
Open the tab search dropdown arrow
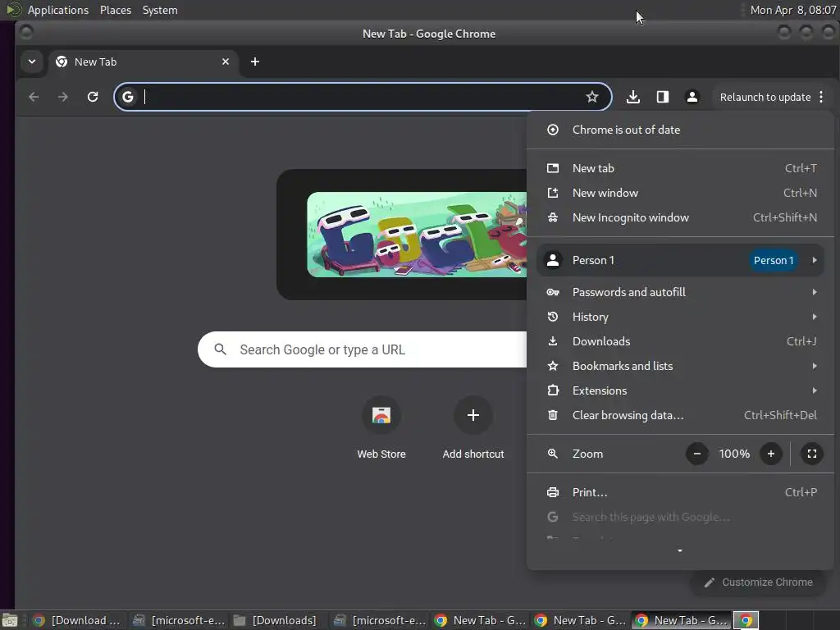pyautogui.click(x=32, y=61)
